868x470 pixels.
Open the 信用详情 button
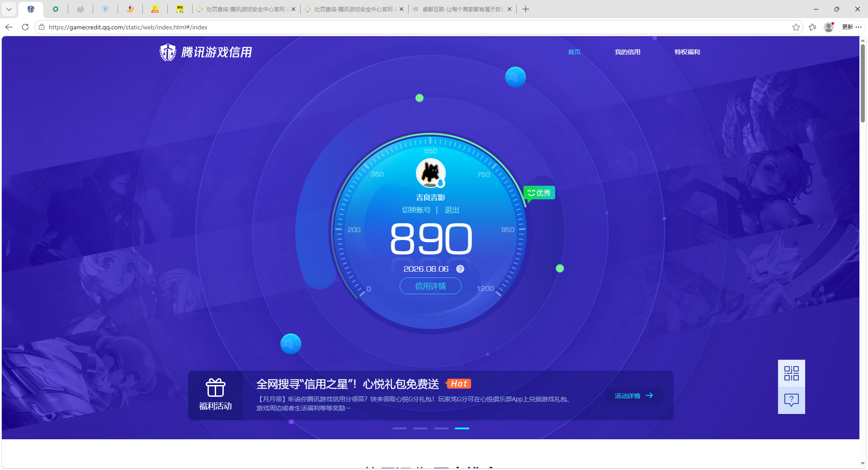point(430,286)
